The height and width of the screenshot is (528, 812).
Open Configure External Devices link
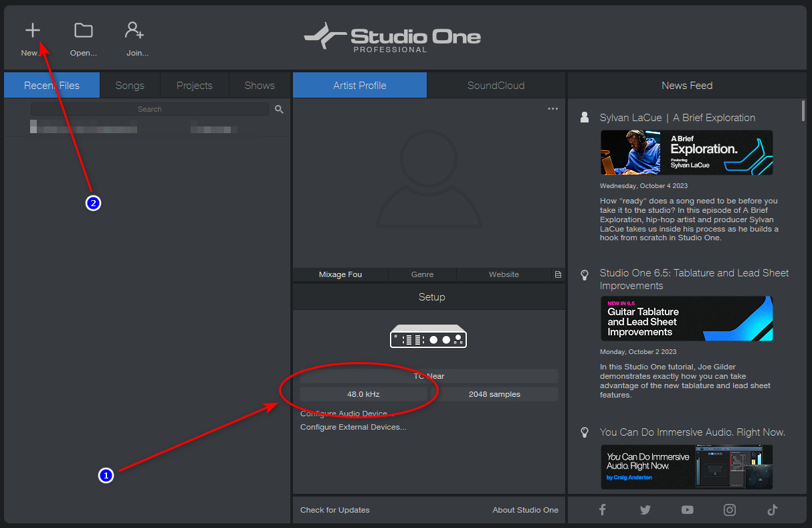(x=353, y=427)
